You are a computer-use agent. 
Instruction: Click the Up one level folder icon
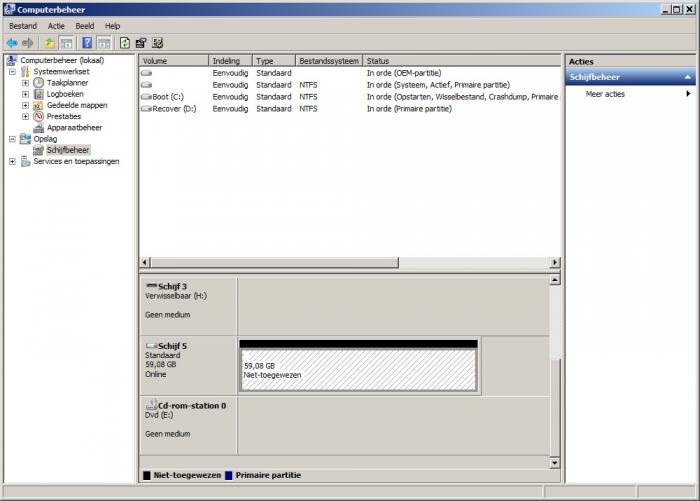pyautogui.click(x=49, y=43)
